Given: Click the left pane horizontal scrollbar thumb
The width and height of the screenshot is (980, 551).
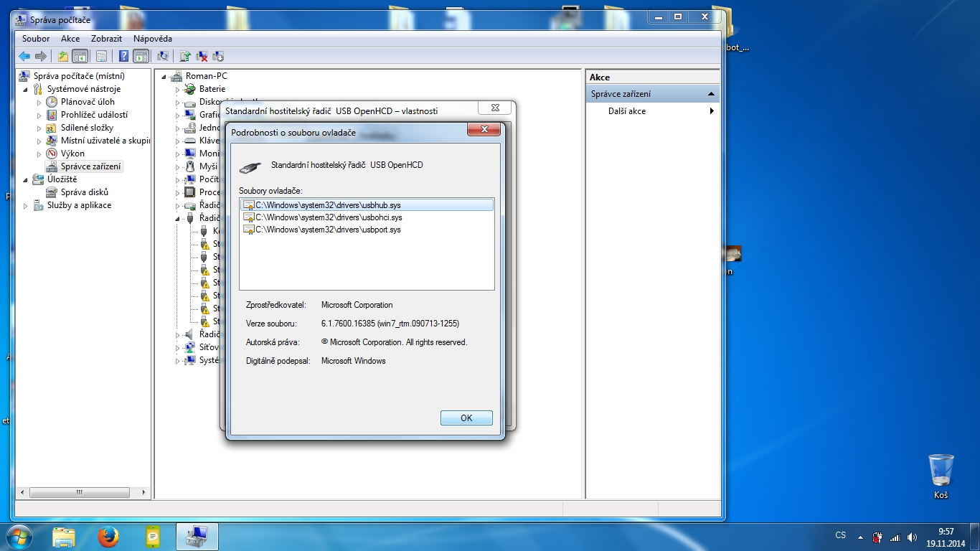Looking at the screenshot, I should click(x=79, y=493).
